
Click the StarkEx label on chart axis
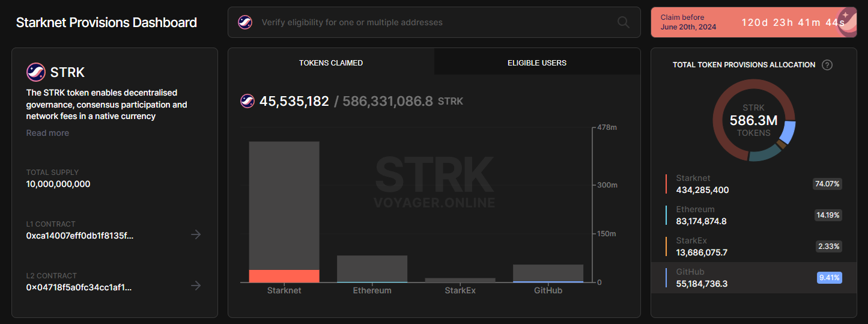coord(460,290)
